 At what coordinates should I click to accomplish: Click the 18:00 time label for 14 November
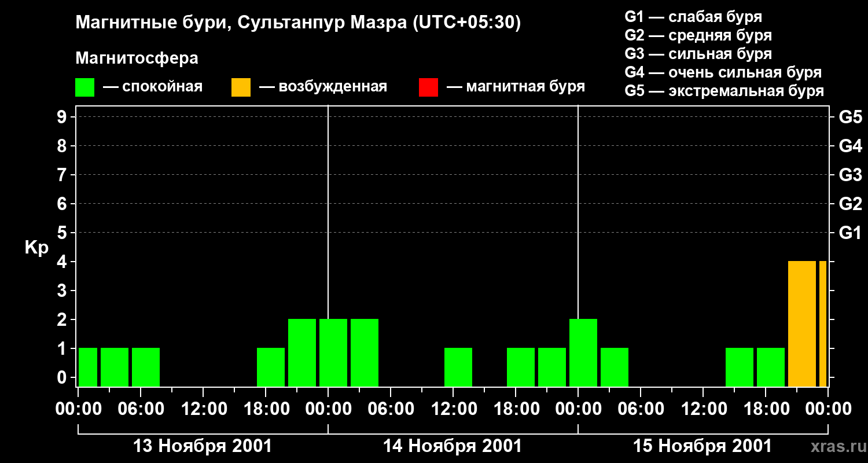(516, 409)
